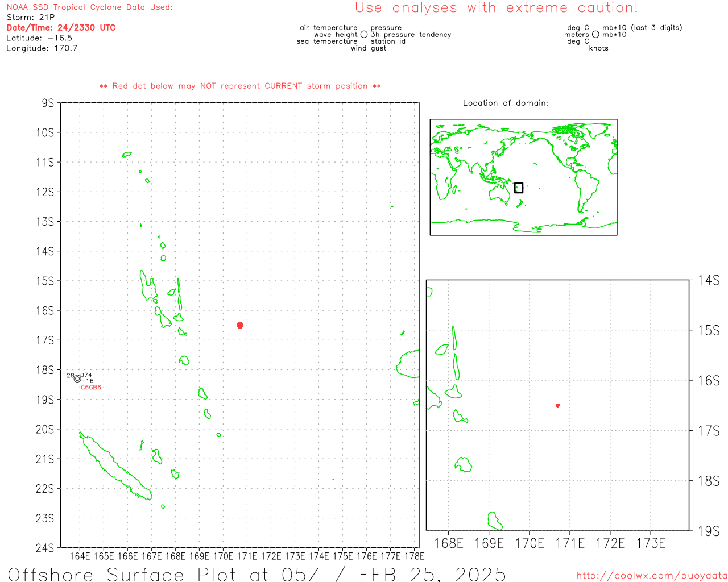Click the 'station id' legend label
Viewport: 728px width, 582px height.
point(388,41)
